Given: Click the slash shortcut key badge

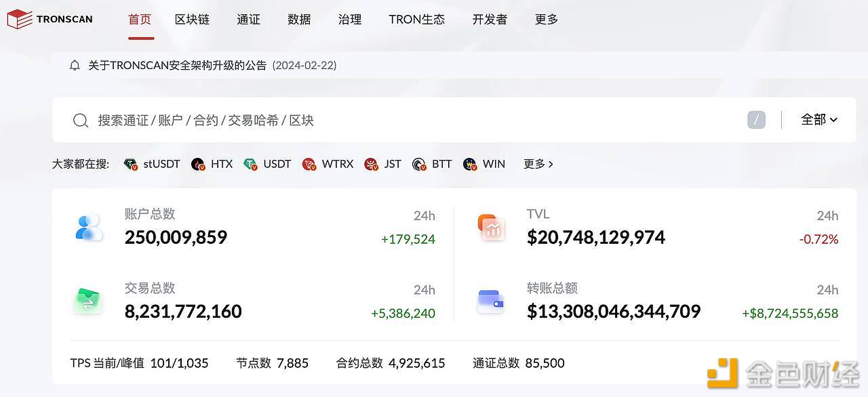Looking at the screenshot, I should tap(756, 120).
